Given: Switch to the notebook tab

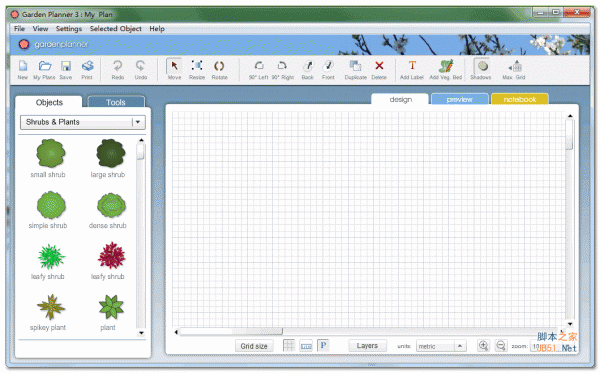Looking at the screenshot, I should (520, 99).
